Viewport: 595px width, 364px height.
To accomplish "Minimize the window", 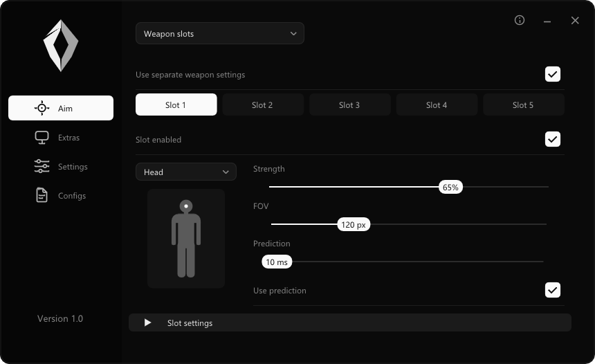I will [x=547, y=21].
